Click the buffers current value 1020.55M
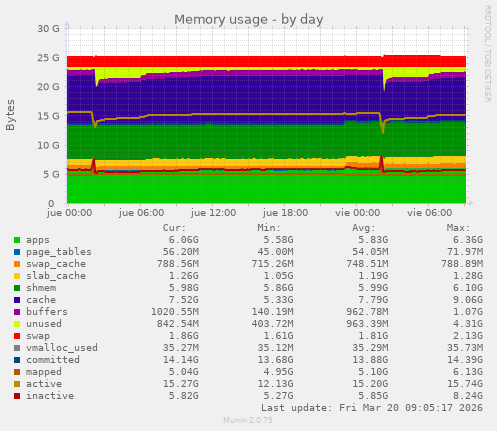497x431 pixels. pyautogui.click(x=175, y=312)
